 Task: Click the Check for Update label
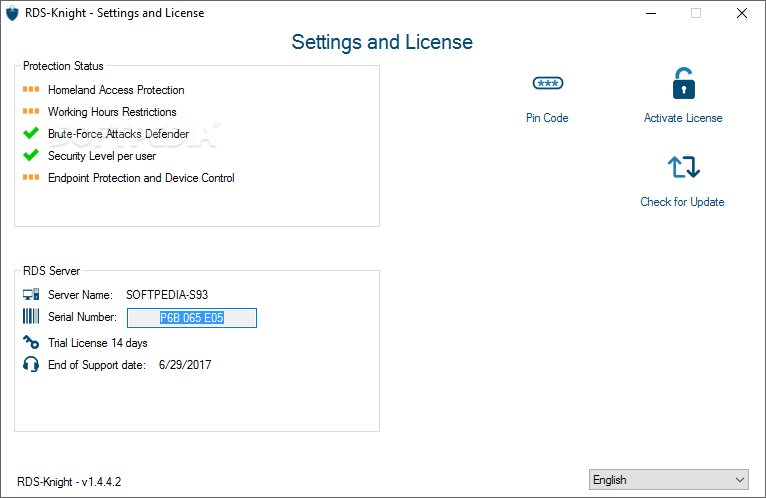pos(682,202)
